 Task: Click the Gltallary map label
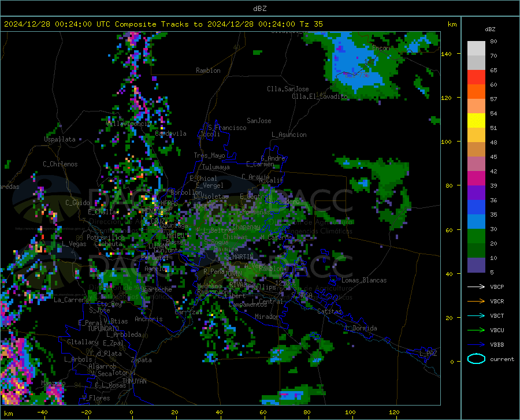click(x=83, y=342)
